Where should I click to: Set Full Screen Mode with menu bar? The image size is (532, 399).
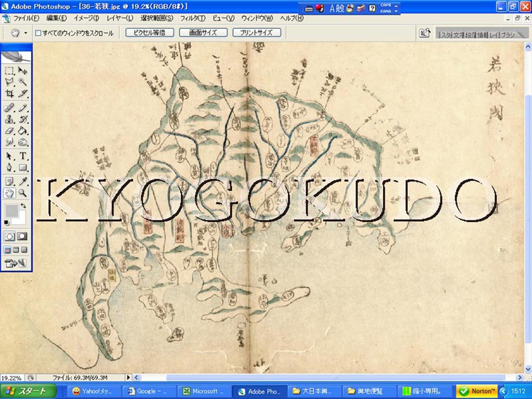16,250
